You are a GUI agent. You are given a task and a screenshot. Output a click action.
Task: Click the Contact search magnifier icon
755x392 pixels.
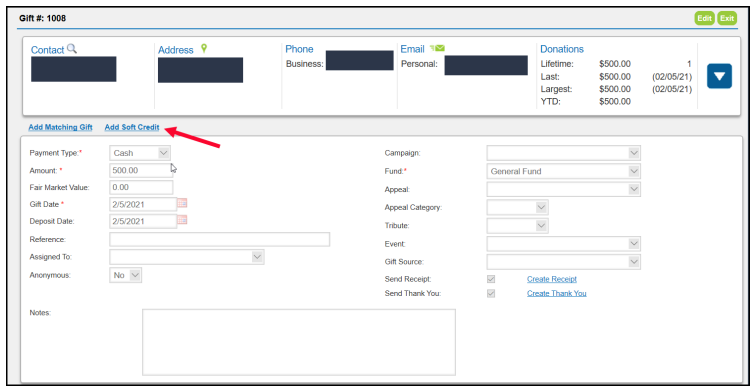point(72,49)
